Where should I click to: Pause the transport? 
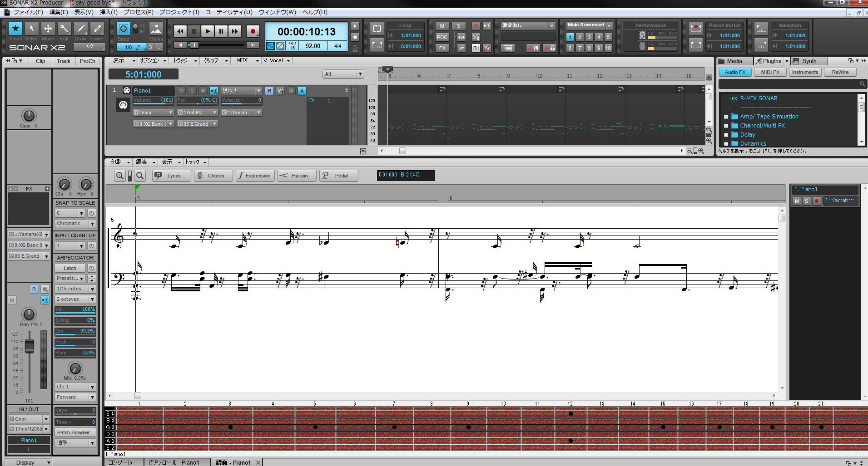click(221, 31)
